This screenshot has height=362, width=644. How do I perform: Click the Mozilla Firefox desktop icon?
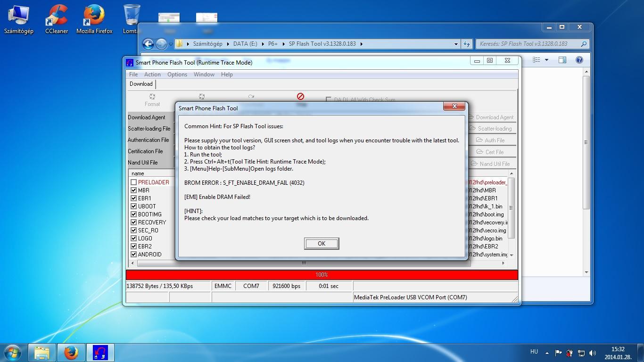94,19
